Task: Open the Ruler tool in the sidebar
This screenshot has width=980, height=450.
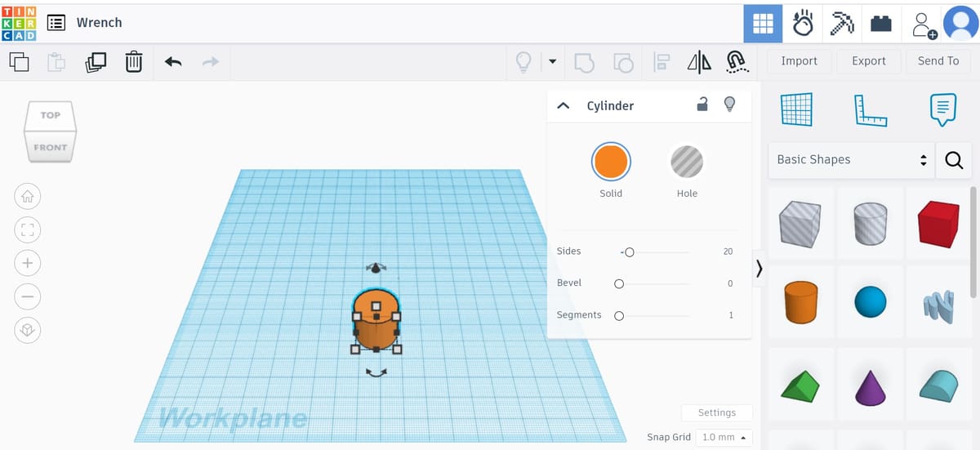Action: pos(871,109)
